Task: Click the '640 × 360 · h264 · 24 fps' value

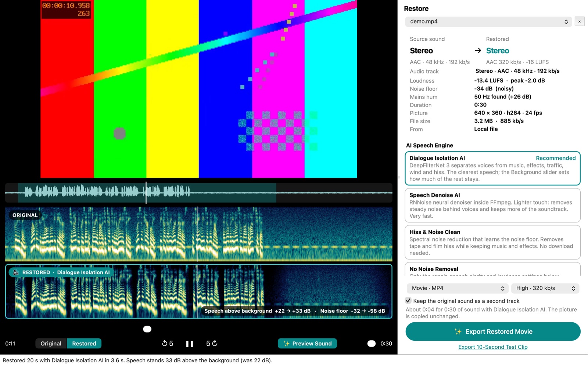Action: coord(508,113)
